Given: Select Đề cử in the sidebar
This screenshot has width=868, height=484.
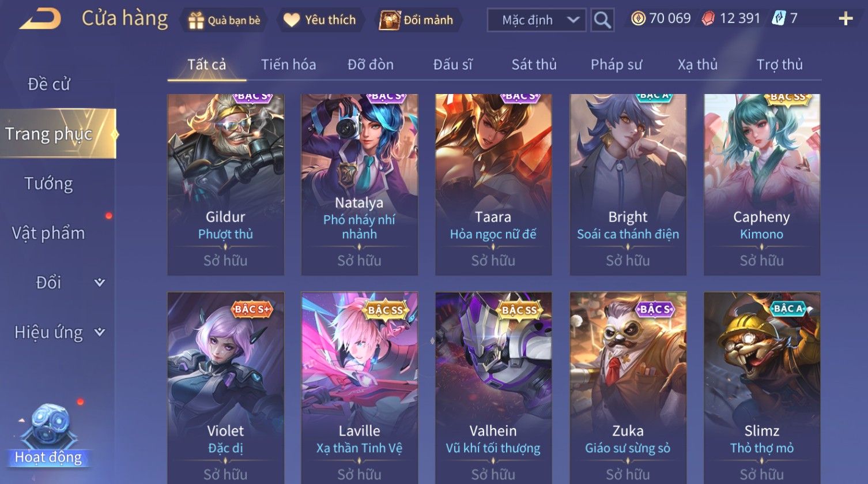Looking at the screenshot, I should click(49, 84).
